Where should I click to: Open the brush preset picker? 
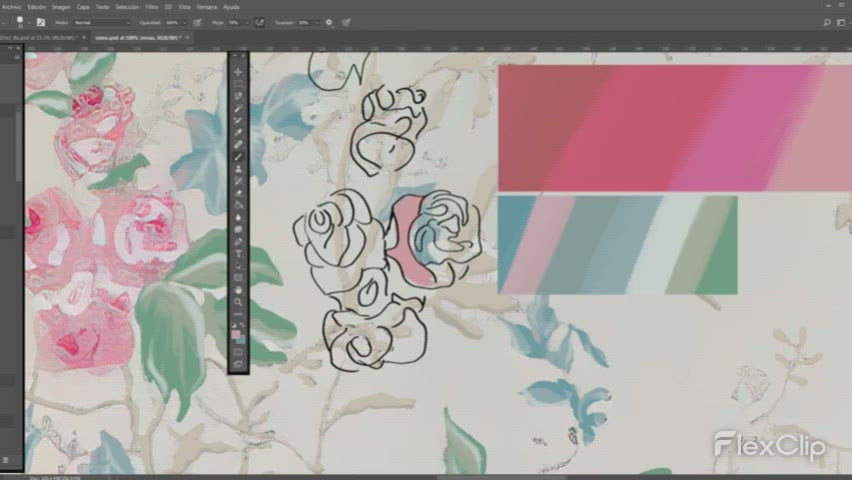point(27,21)
